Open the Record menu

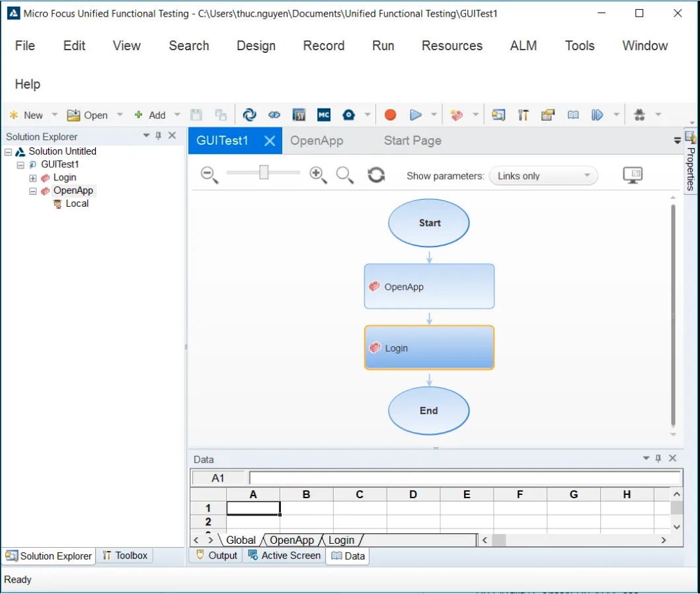(324, 46)
